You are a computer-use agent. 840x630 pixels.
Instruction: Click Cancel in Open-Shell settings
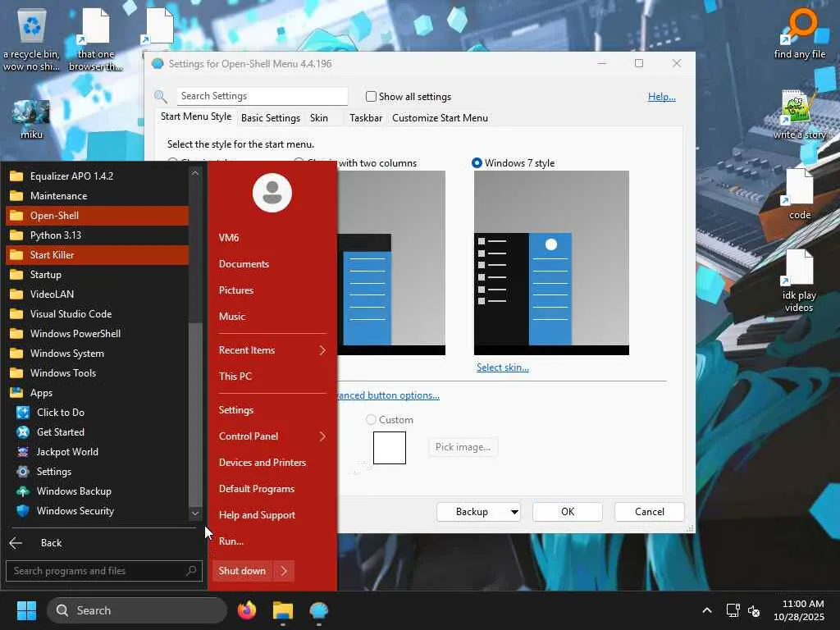pyautogui.click(x=650, y=512)
